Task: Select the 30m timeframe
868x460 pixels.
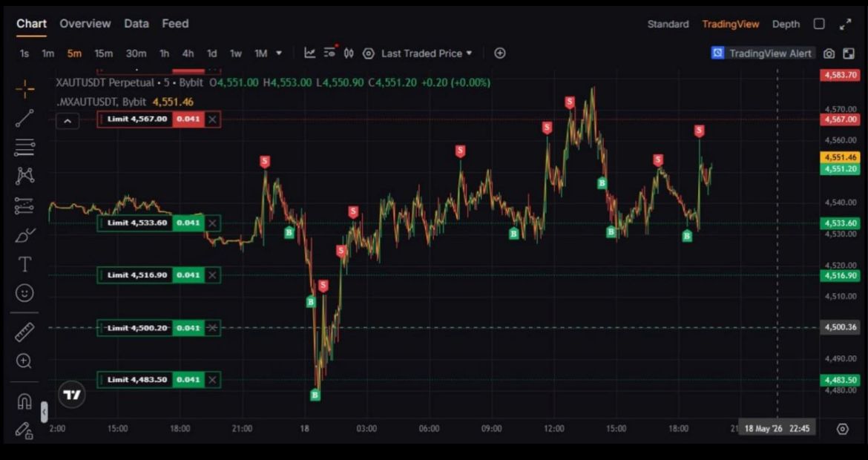Action: [137, 53]
